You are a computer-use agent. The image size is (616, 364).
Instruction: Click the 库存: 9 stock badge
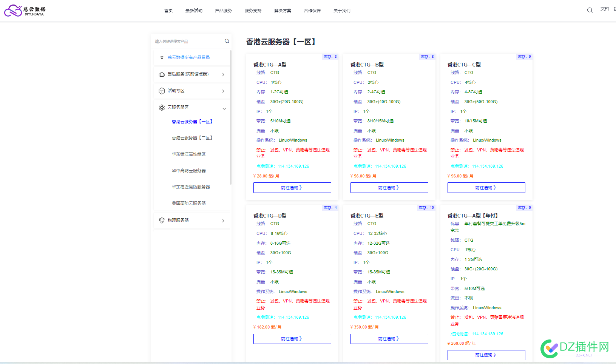pyautogui.click(x=524, y=57)
